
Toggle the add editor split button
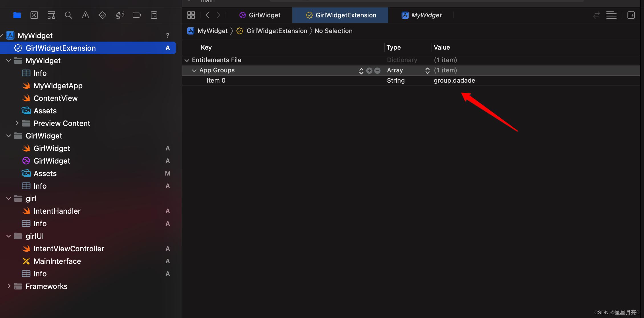[631, 15]
